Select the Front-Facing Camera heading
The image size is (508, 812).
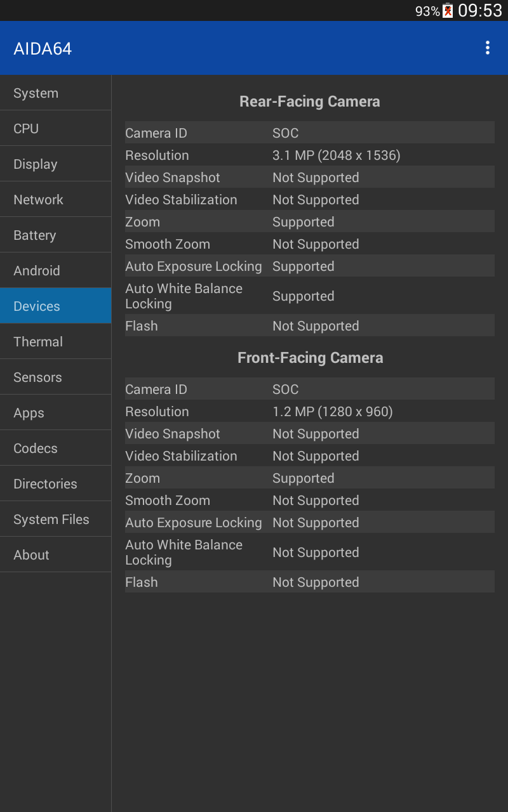(310, 358)
